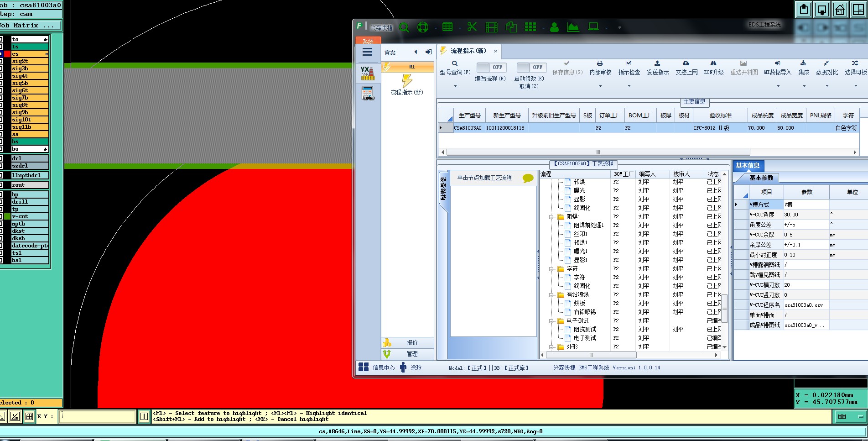Screen dimensions: 868x441
Task: Click the green table grid icon
Action: (x=447, y=27)
